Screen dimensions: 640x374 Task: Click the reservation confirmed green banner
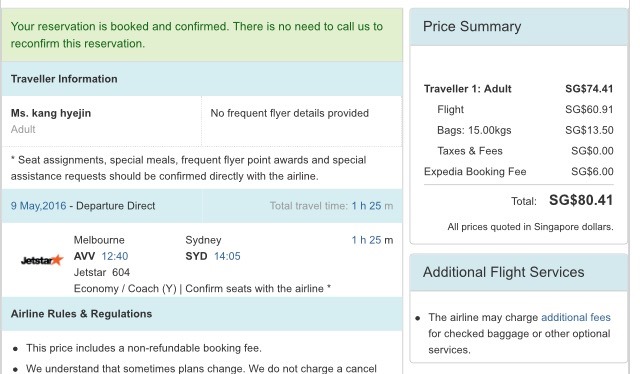pyautogui.click(x=202, y=35)
